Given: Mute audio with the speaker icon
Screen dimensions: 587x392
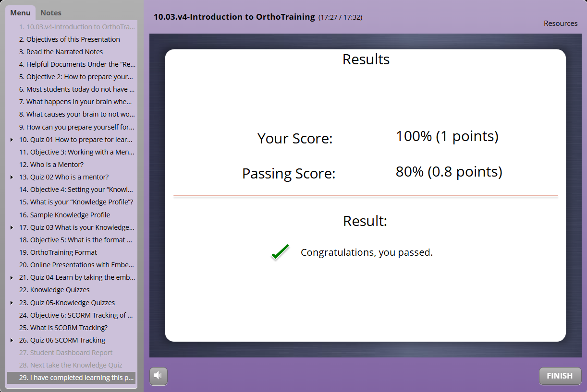Looking at the screenshot, I should [x=159, y=376].
